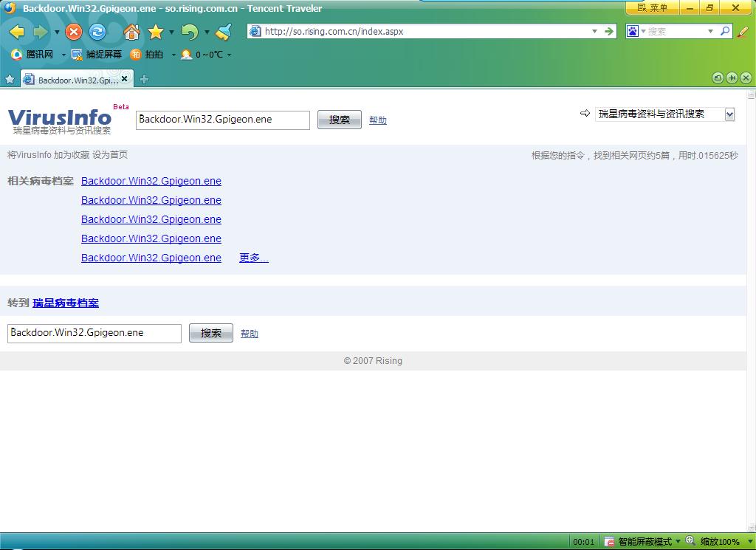Click the round X icon in tab bar
Viewport: 756px width, 550px height.
tap(746, 78)
